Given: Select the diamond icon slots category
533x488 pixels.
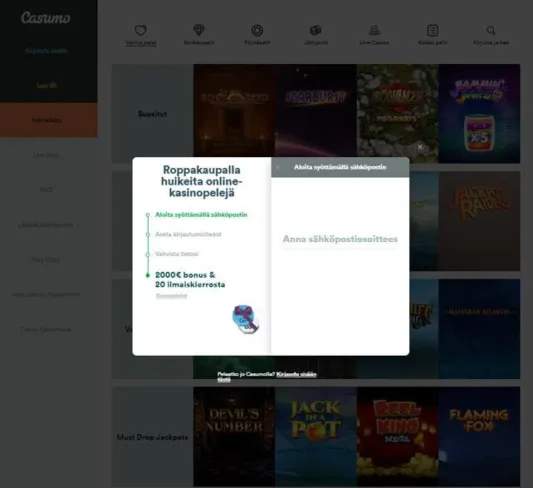Looking at the screenshot, I should (x=199, y=30).
